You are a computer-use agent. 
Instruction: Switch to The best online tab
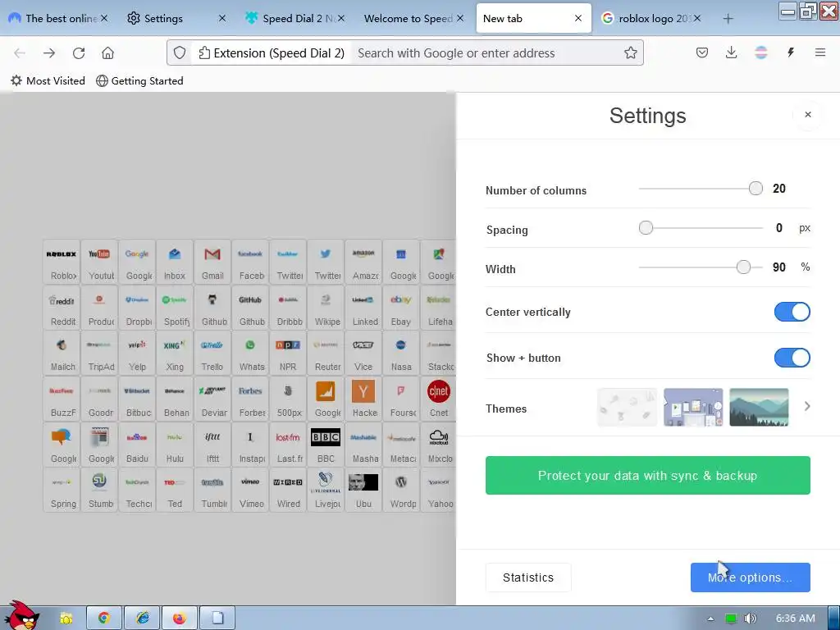(x=58, y=18)
